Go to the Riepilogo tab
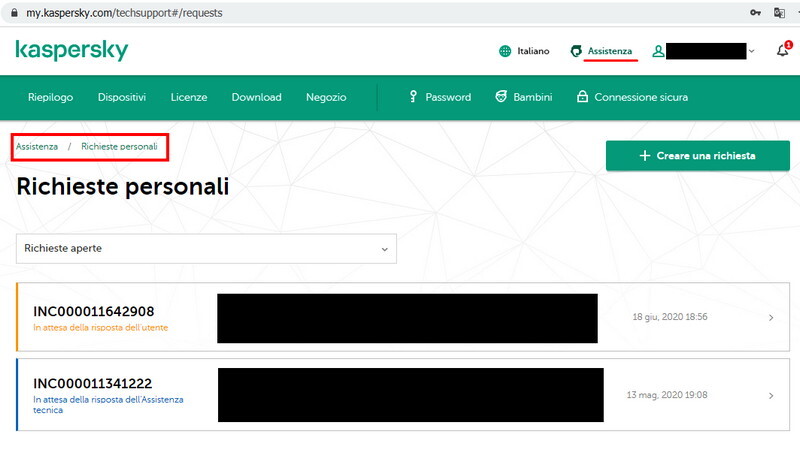This screenshot has height=450, width=800. 51,97
